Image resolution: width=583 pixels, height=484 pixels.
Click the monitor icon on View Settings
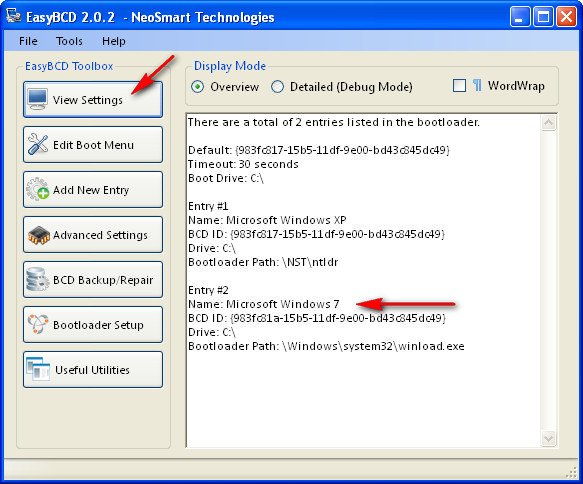[x=38, y=99]
